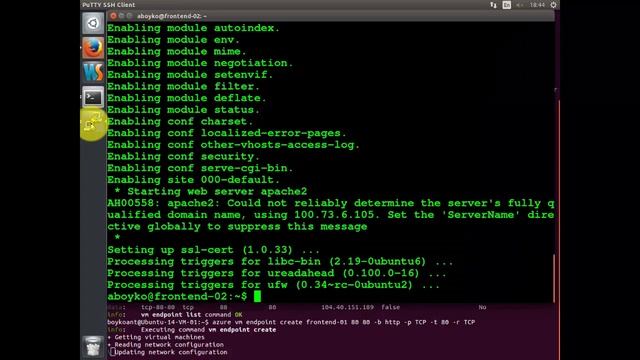The height and width of the screenshot is (360, 640).
Task: Open the Ubuntu Dash search icon
Action: point(93,23)
